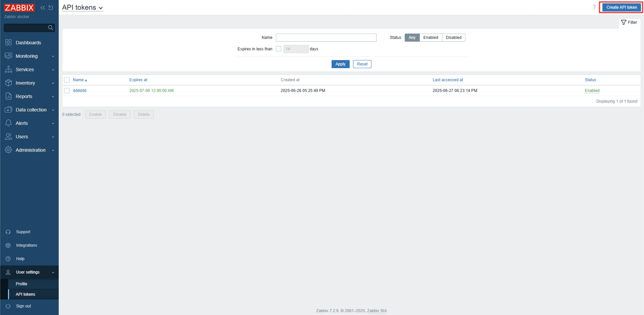Collapse sidebar with double-chevron icon

click(x=43, y=8)
